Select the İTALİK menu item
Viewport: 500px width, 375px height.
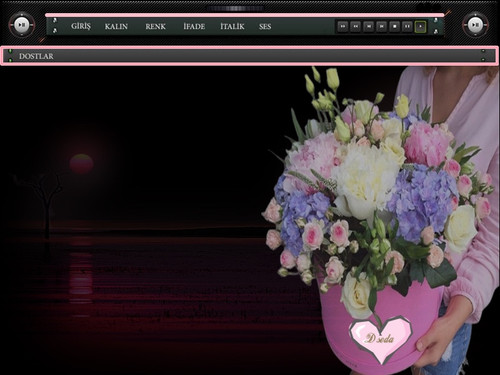pos(232,27)
